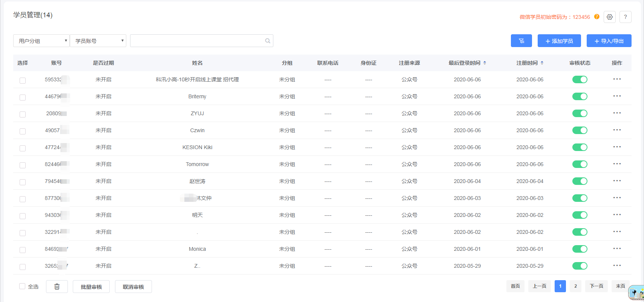Check the 全选 select-all checkbox
644x302 pixels.
click(x=22, y=286)
